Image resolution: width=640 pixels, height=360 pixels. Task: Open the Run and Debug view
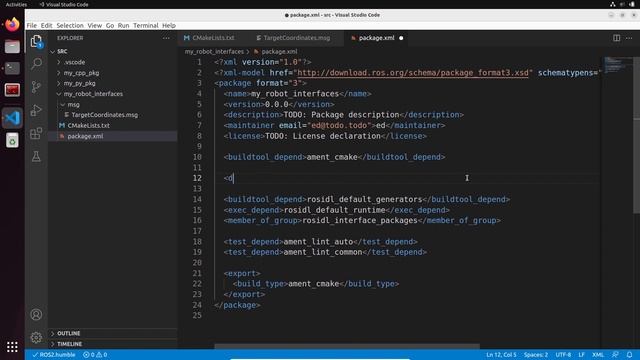click(36, 110)
